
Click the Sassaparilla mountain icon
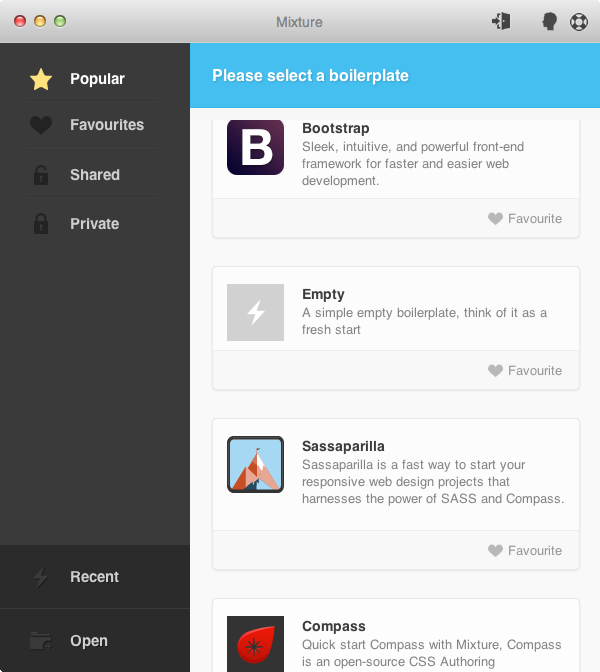click(x=255, y=464)
